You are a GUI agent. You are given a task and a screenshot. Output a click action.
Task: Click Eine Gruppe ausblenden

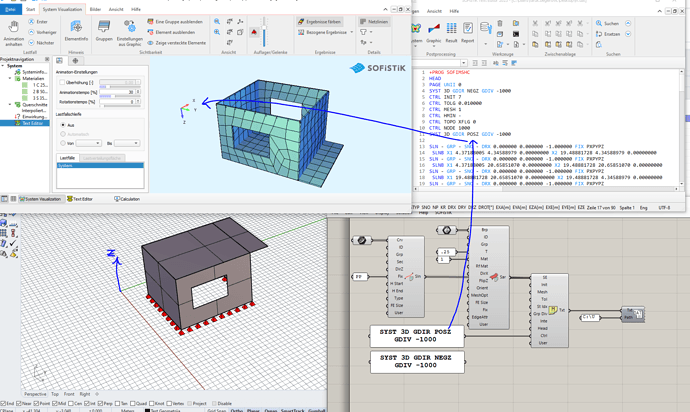coord(175,22)
